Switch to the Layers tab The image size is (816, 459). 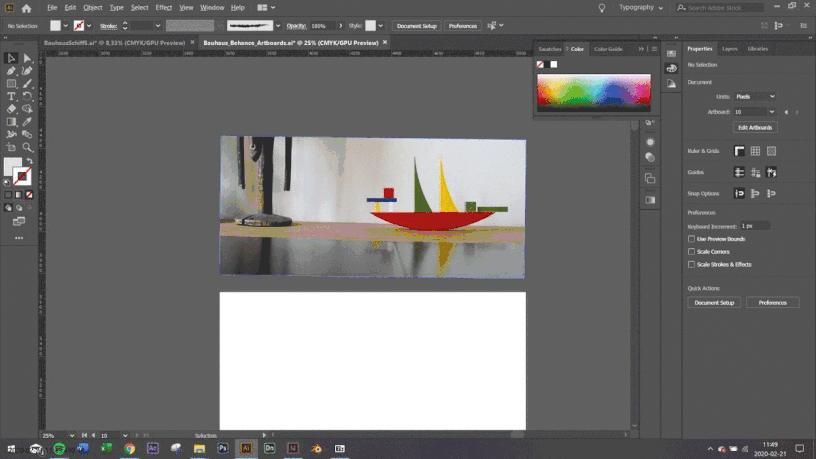tap(730, 49)
